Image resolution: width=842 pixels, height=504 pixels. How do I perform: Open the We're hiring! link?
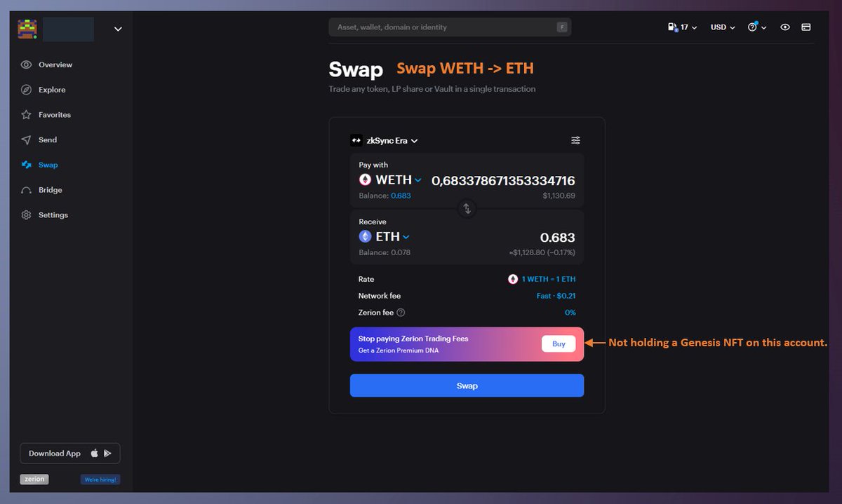(x=100, y=480)
